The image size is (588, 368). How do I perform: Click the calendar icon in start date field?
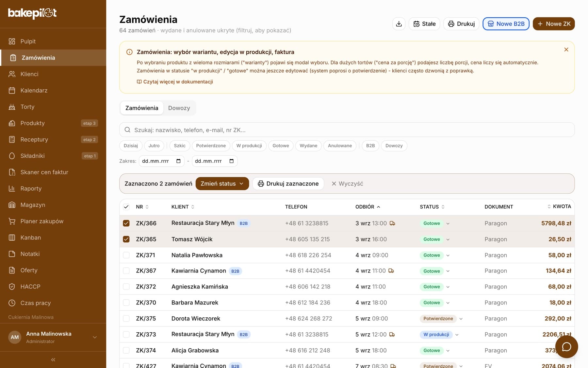(178, 161)
